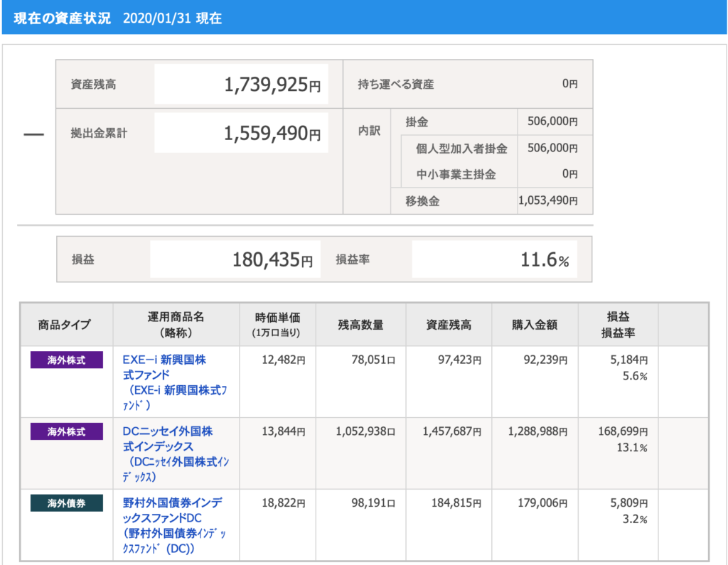Select the unit price 12,482円

(283, 360)
